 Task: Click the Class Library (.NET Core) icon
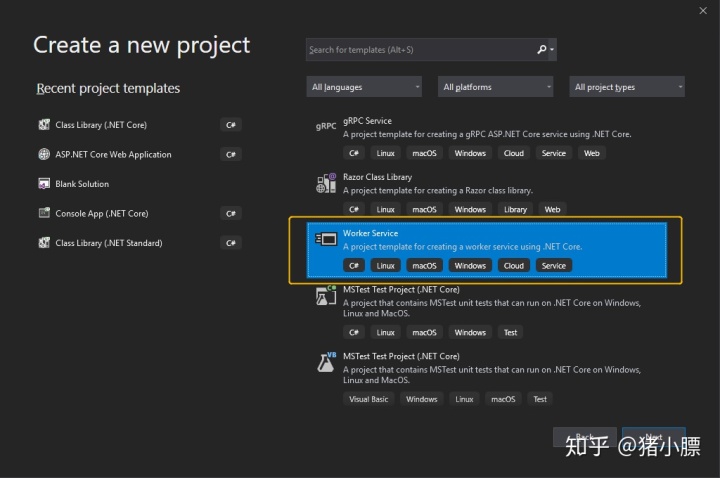44,124
